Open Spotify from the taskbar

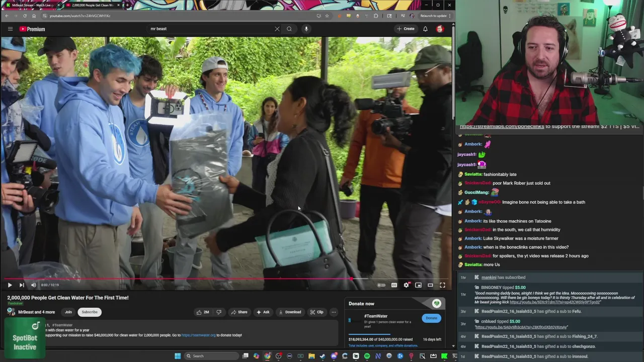367,356
